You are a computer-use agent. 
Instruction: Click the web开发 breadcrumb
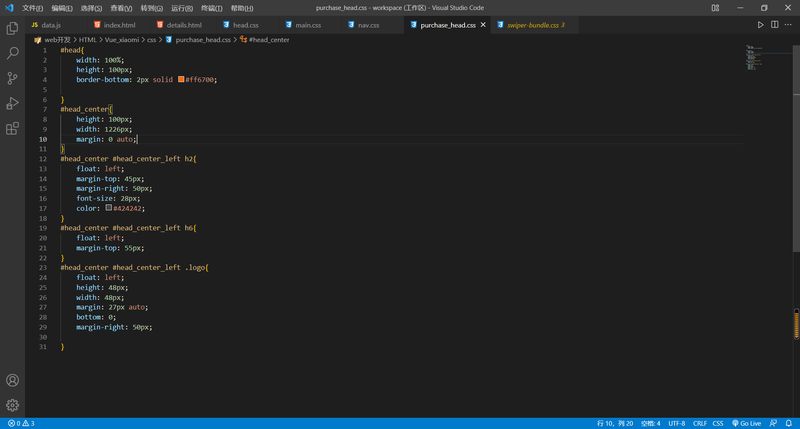(x=57, y=40)
